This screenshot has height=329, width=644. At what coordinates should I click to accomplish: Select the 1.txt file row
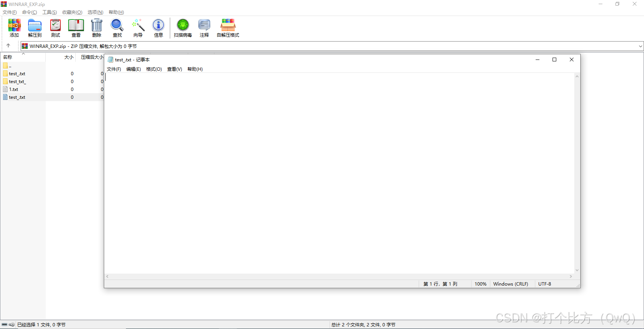point(10,89)
